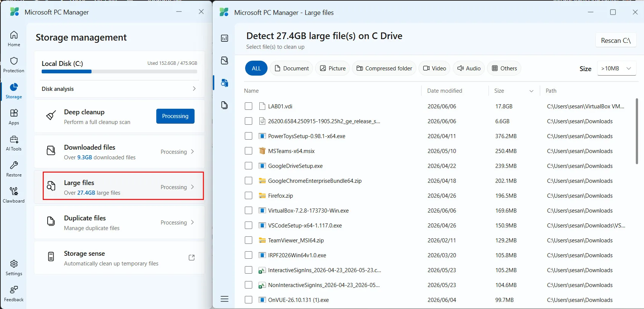The image size is (644, 309).
Task: Open Settings gear in sidebar
Action: [14, 268]
